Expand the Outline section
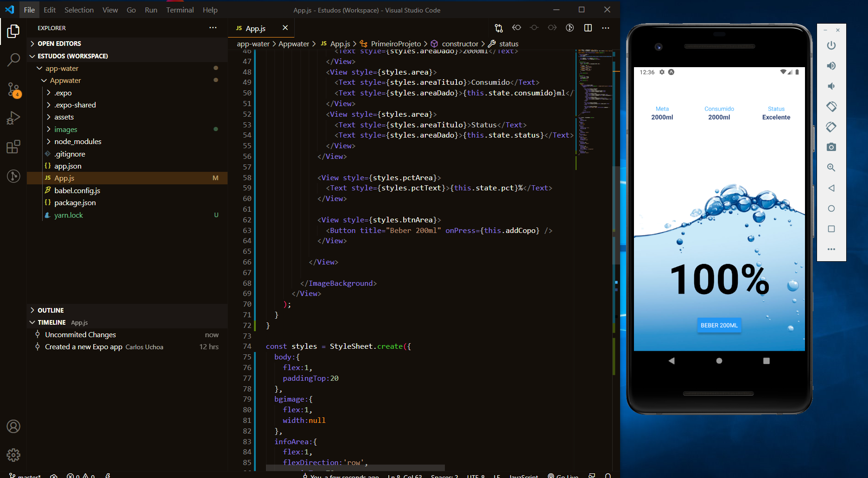The image size is (868, 478). (x=127, y=310)
